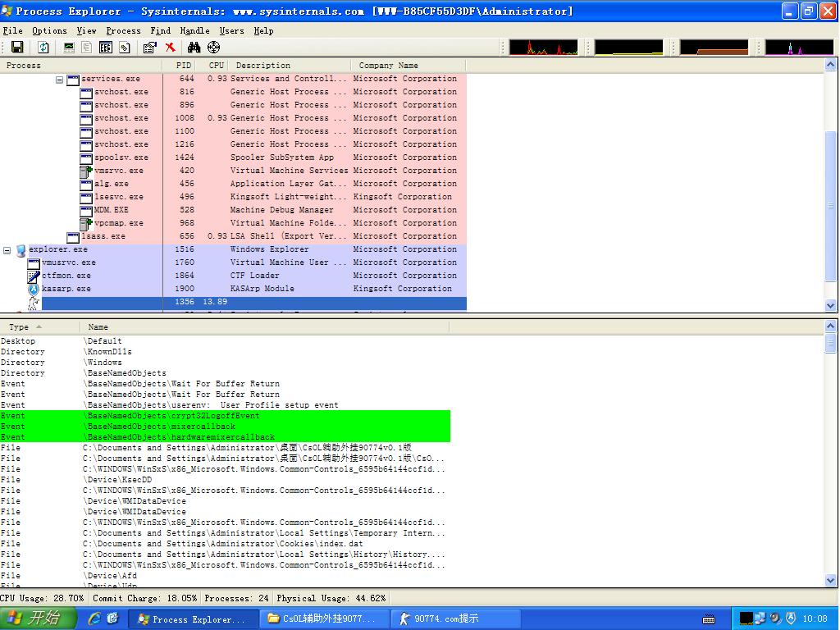Switch to 90774.com taskbar button
The image size is (840, 630).
pos(455,619)
